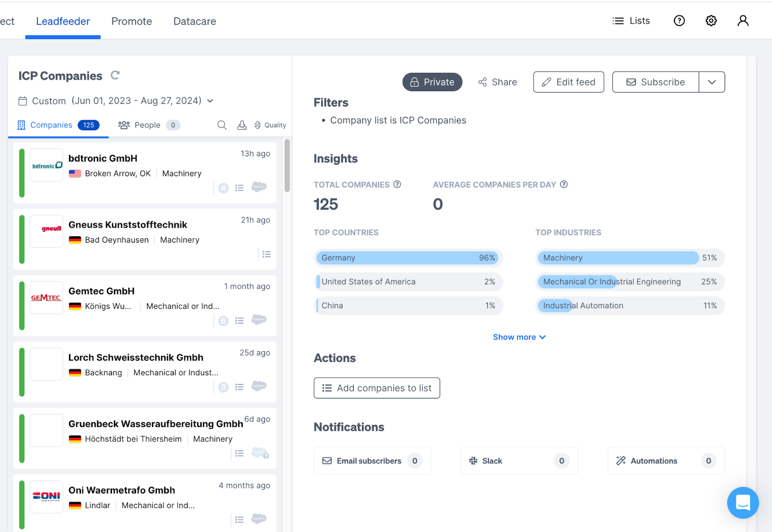772x532 pixels.
Task: Click the visit count badge on Gemtec GmbH
Action: coord(223,321)
